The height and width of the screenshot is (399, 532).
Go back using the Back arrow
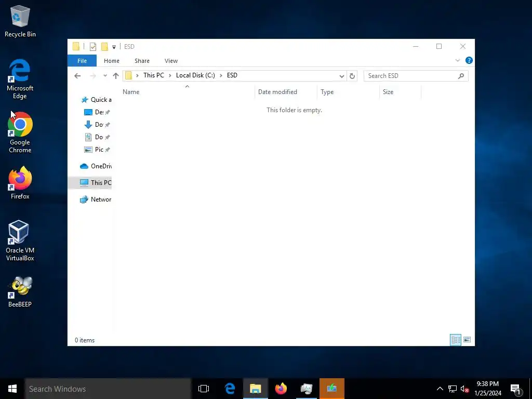77,76
